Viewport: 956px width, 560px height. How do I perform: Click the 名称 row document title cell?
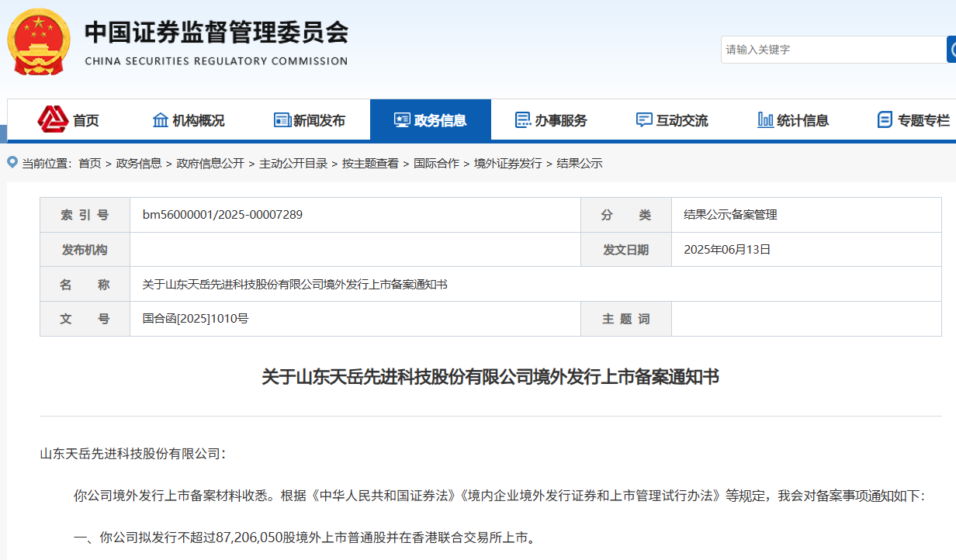[535, 285]
